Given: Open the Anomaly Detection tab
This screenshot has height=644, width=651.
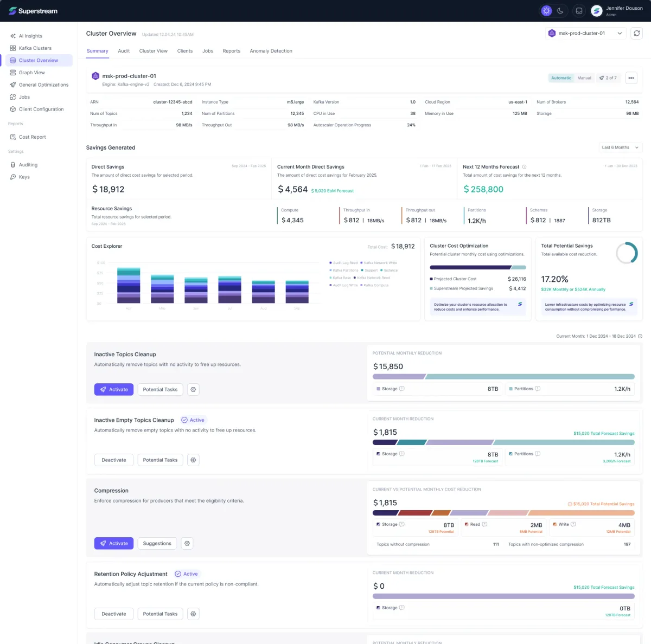Looking at the screenshot, I should tap(271, 51).
